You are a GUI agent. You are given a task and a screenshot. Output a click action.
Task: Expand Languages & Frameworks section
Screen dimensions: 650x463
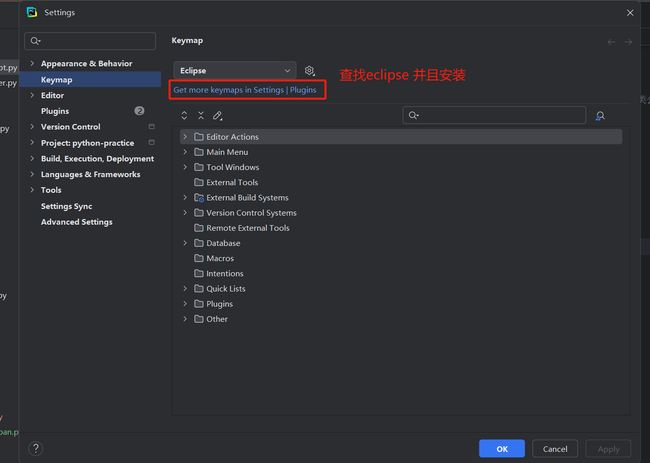(32, 174)
